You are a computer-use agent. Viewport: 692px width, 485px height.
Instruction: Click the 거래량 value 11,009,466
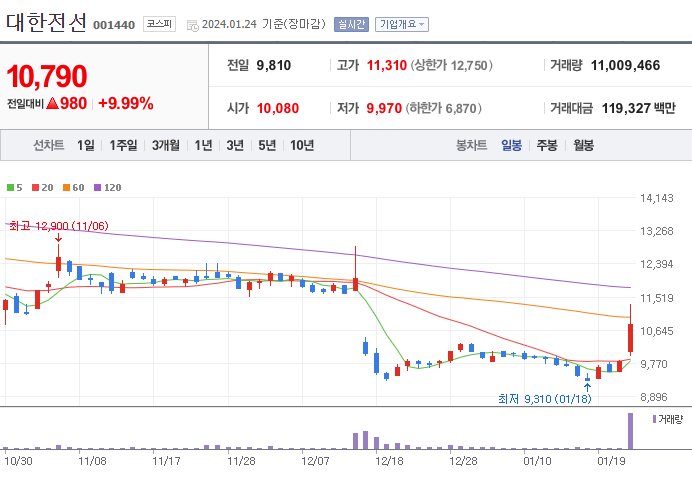pos(625,65)
